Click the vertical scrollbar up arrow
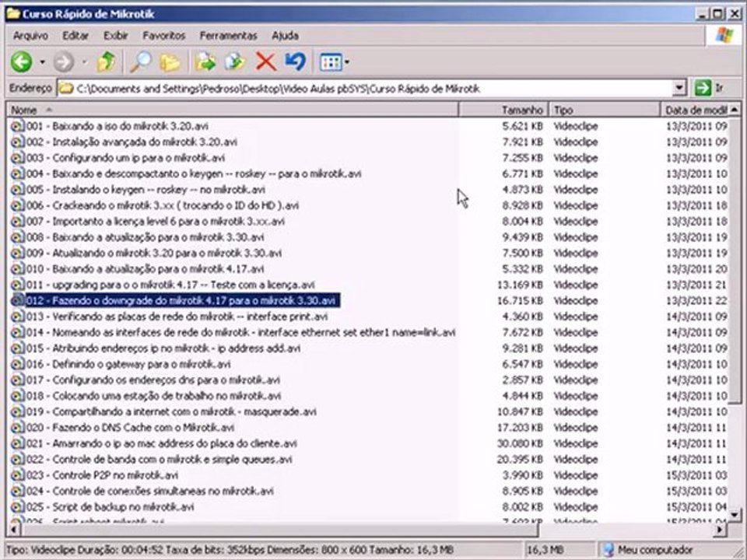The height and width of the screenshot is (560, 747). (x=735, y=110)
